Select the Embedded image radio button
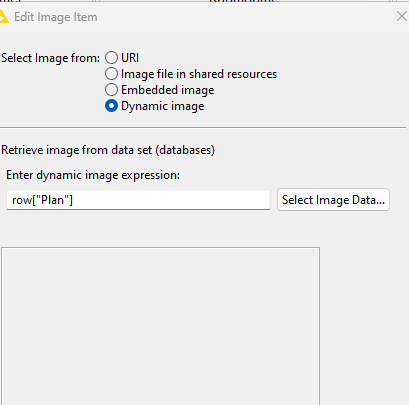Screen dimensions: 409x405 click(x=111, y=90)
